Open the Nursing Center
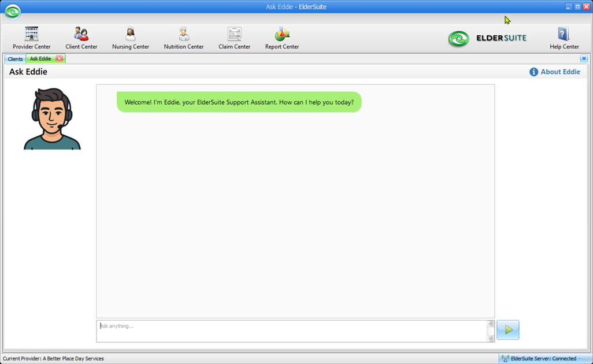The width and height of the screenshot is (593, 364). coord(131,38)
